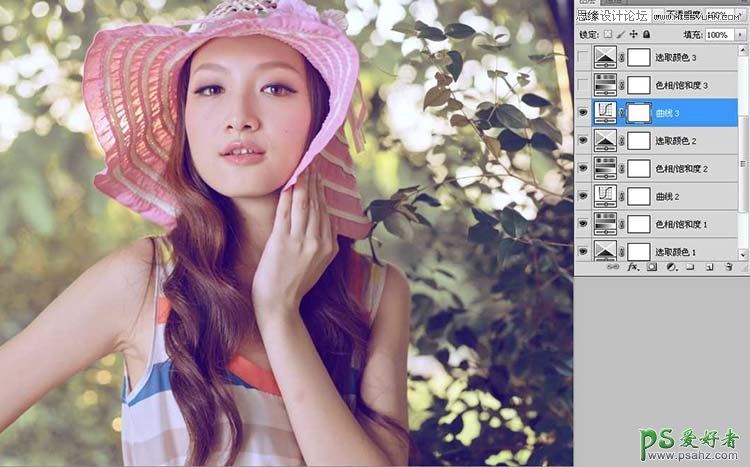Click the create new layer icon
This screenshot has width=750, height=467.
click(x=709, y=268)
